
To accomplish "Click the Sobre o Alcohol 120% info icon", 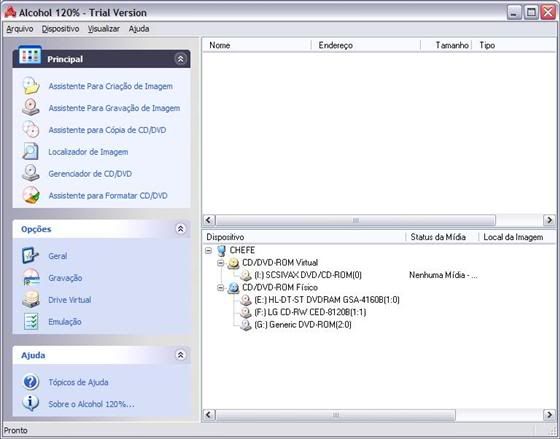I will point(31,403).
